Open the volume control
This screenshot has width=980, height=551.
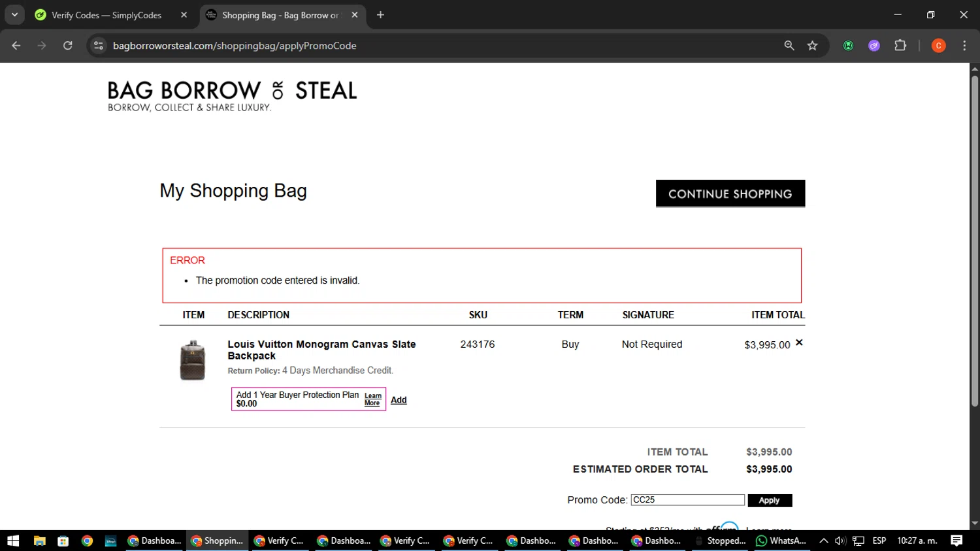pos(840,541)
